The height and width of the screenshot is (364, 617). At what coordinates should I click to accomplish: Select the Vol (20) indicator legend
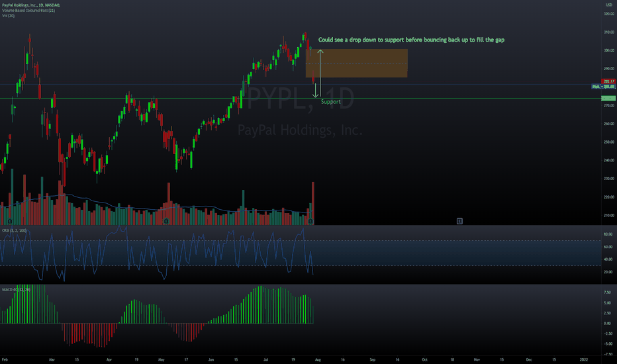8,16
